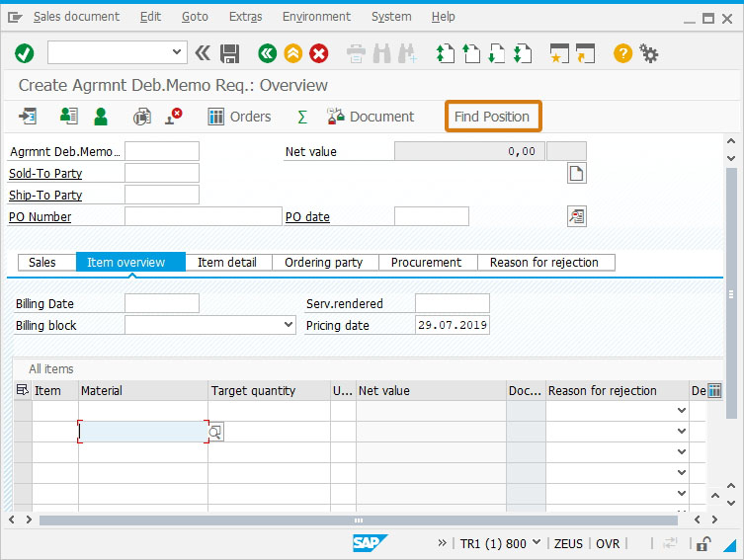Click the Sigma sum icon
The width and height of the screenshot is (744, 560).
click(x=302, y=117)
